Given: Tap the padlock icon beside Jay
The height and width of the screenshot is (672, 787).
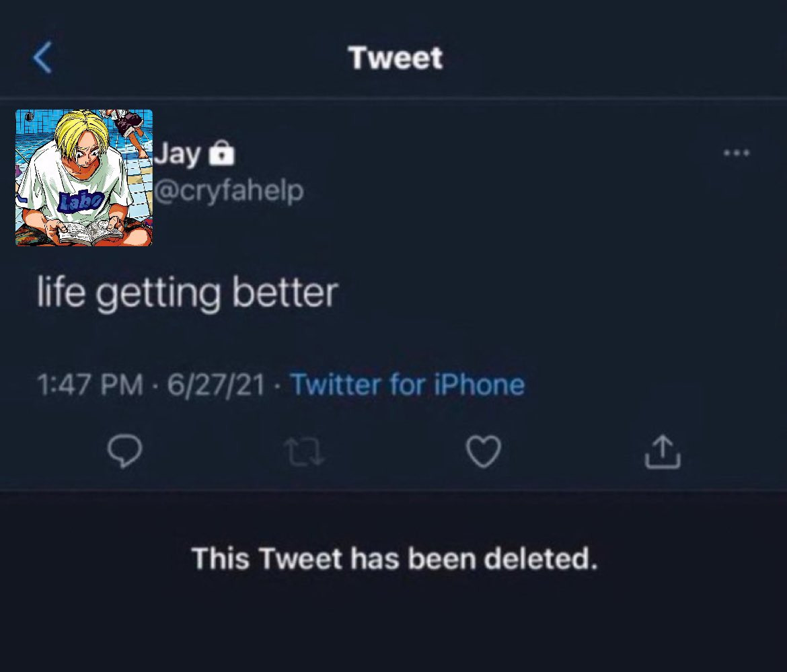Looking at the screenshot, I should tap(222, 155).
